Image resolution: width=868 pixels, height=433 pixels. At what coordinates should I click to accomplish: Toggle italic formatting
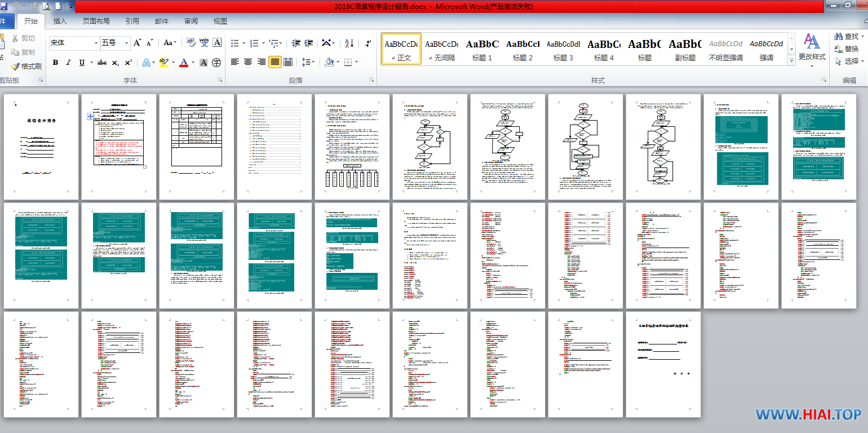click(x=69, y=63)
